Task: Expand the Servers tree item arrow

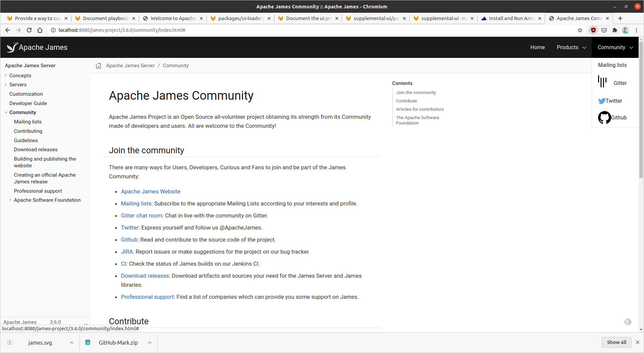Action: click(6, 84)
